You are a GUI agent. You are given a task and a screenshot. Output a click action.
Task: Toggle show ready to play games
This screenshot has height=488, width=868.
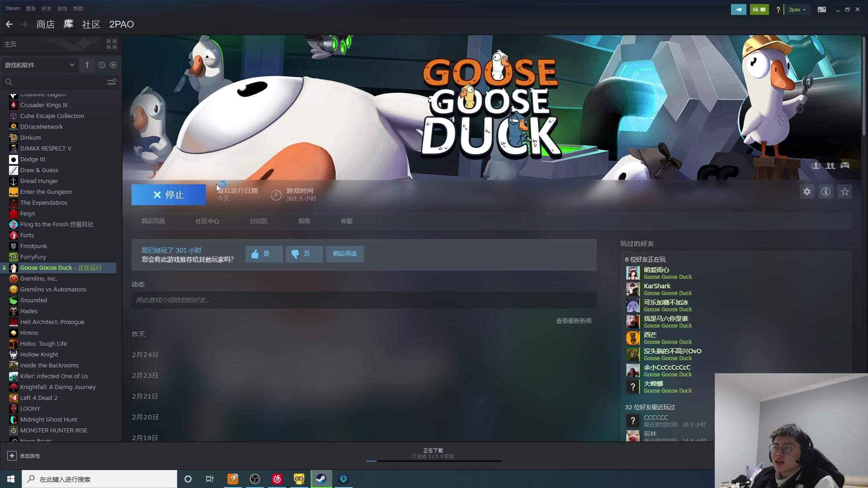pyautogui.click(x=113, y=65)
